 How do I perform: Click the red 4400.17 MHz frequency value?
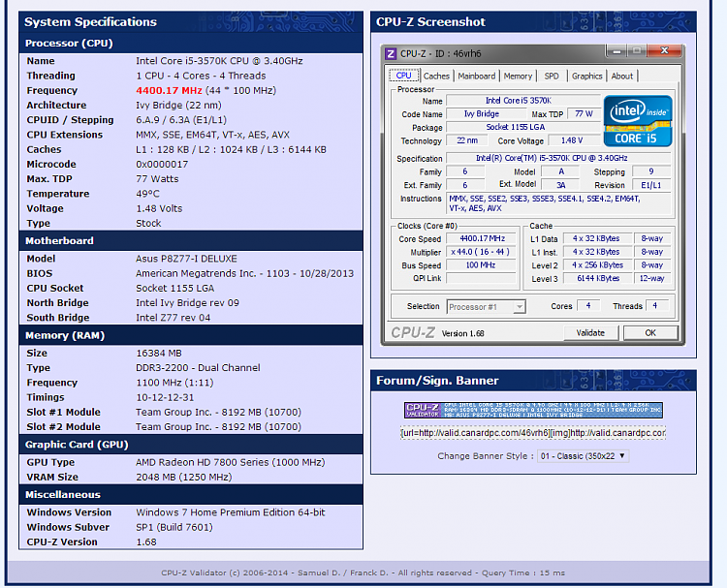(169, 90)
